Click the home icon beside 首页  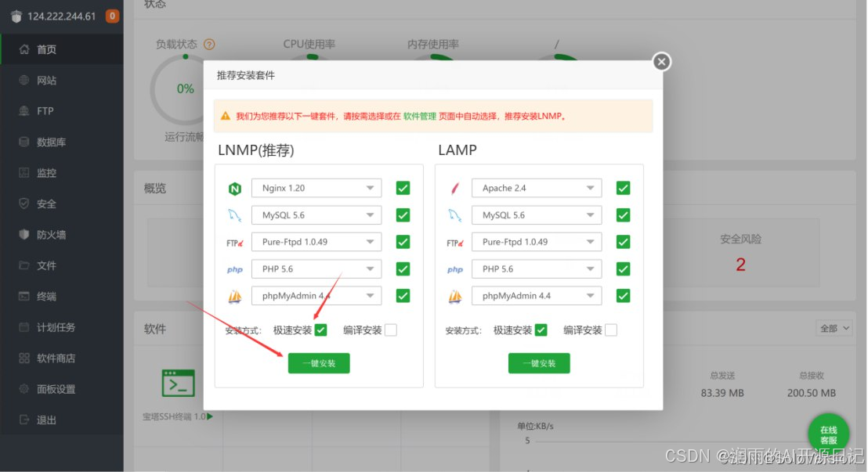pyautogui.click(x=24, y=49)
